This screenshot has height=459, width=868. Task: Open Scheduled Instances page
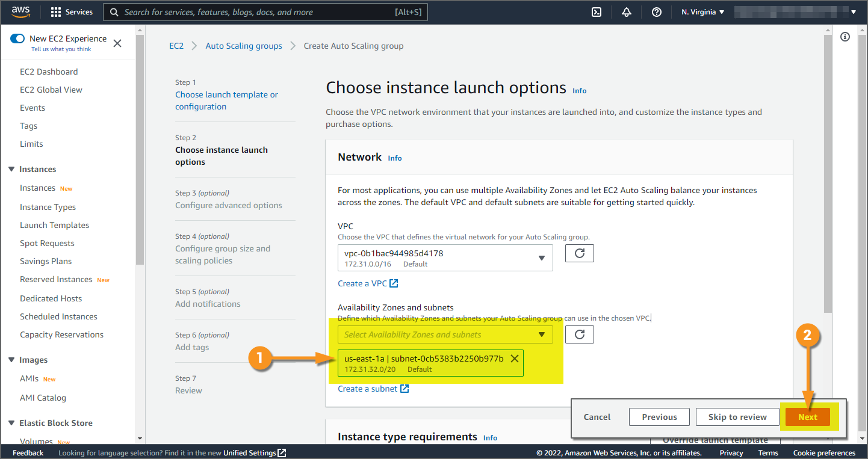coord(58,316)
